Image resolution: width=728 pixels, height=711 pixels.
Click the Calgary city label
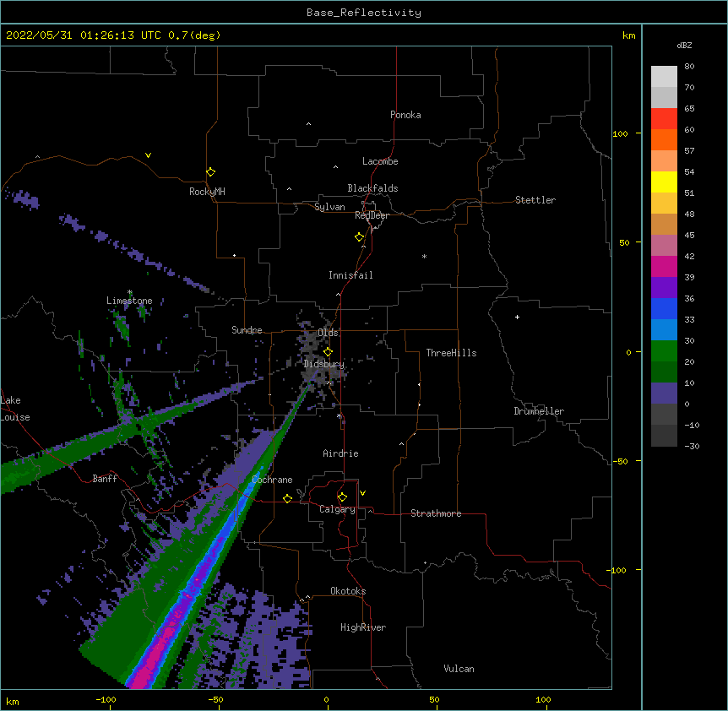pyautogui.click(x=337, y=509)
